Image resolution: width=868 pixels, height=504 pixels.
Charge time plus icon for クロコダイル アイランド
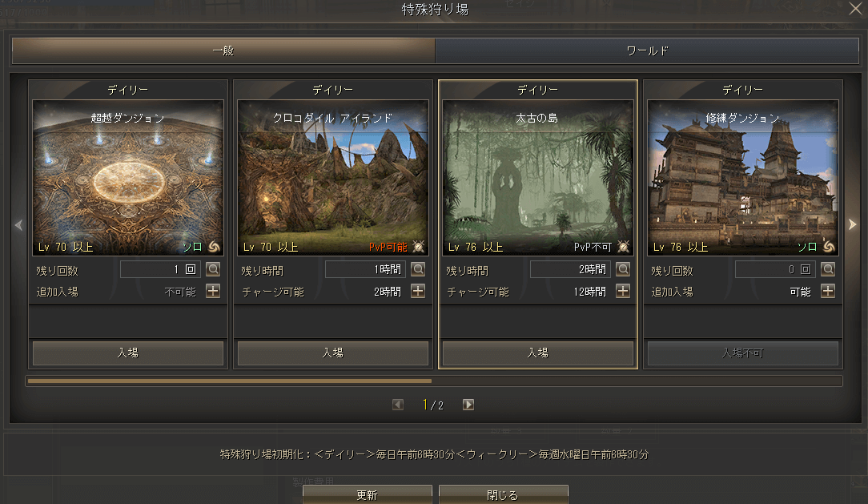(418, 292)
